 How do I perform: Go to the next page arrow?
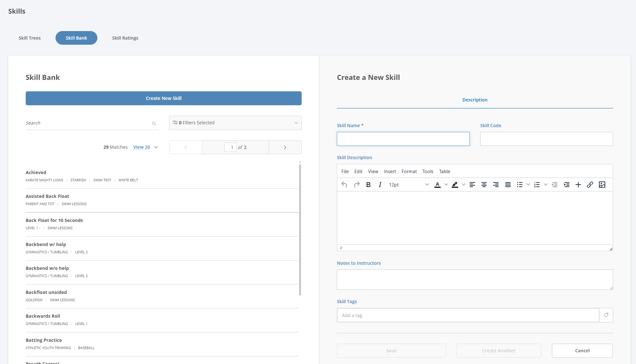coord(285,147)
